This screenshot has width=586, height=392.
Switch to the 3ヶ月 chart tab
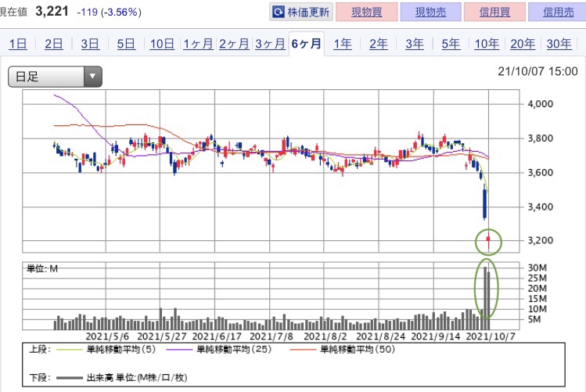click(270, 44)
